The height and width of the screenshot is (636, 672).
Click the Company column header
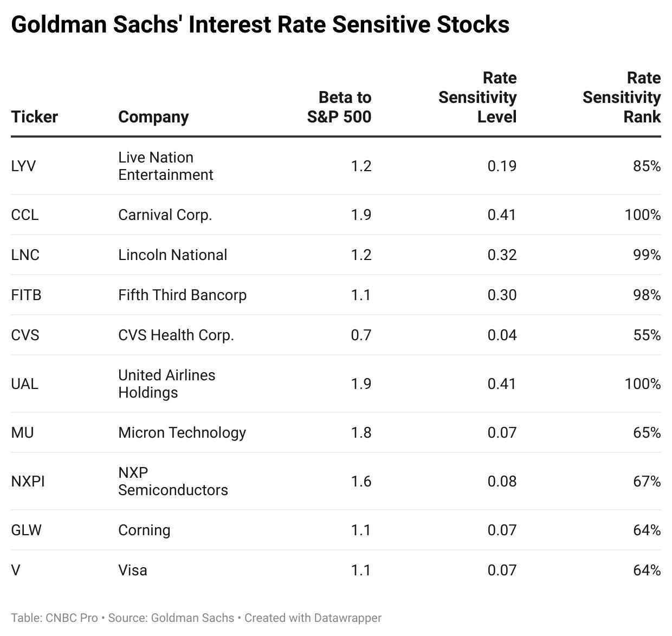(x=153, y=117)
